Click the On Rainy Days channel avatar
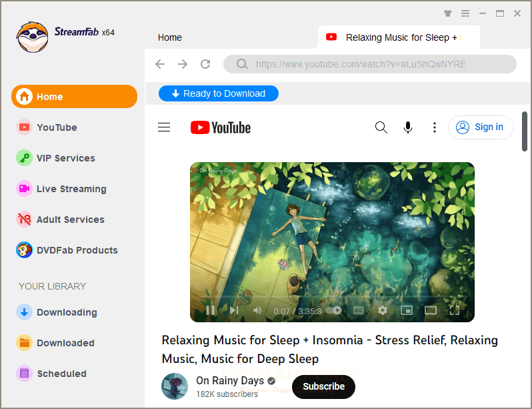532x409 pixels. coord(175,386)
